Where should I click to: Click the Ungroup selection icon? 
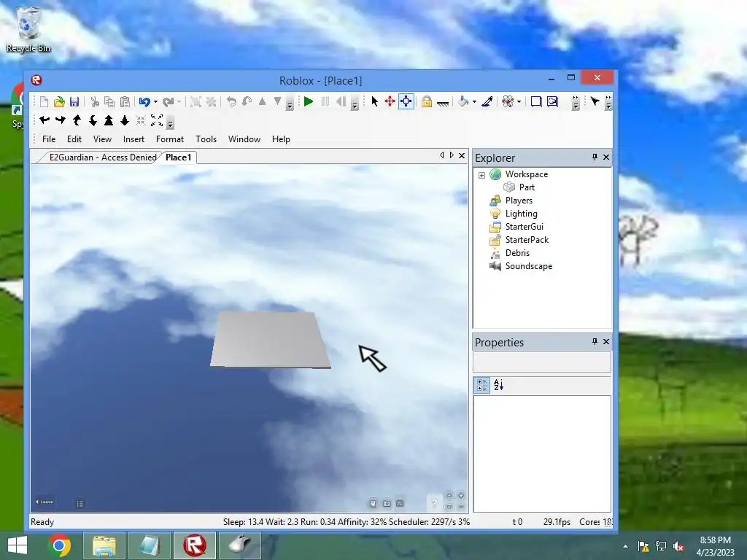(x=211, y=101)
